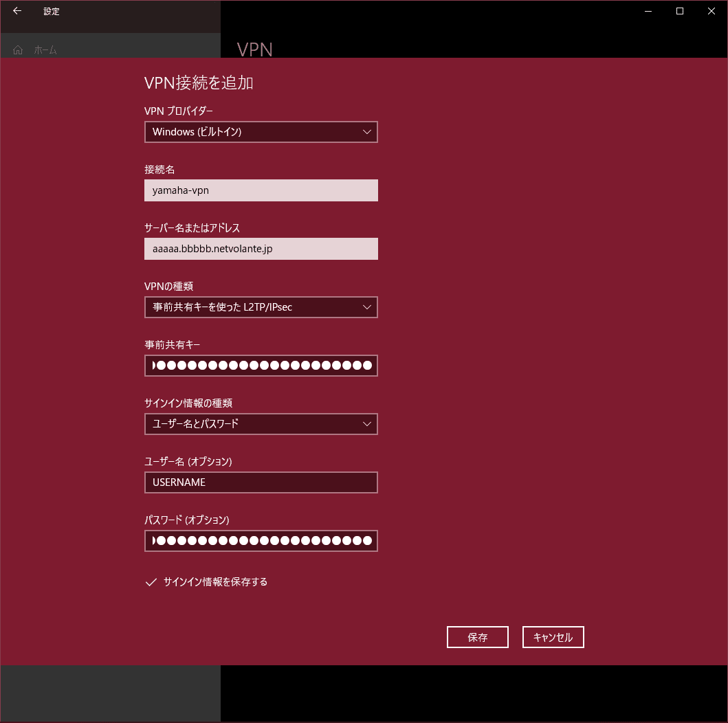Viewport: 728px width, 723px height.
Task: Expand the VPN type dropdown (L2TP/IPsec)
Action: click(x=366, y=307)
